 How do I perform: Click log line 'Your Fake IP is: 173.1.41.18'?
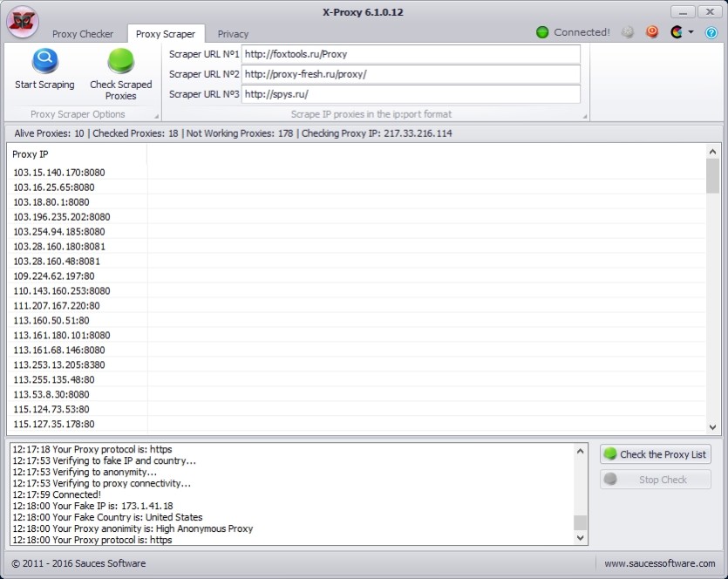(93, 506)
